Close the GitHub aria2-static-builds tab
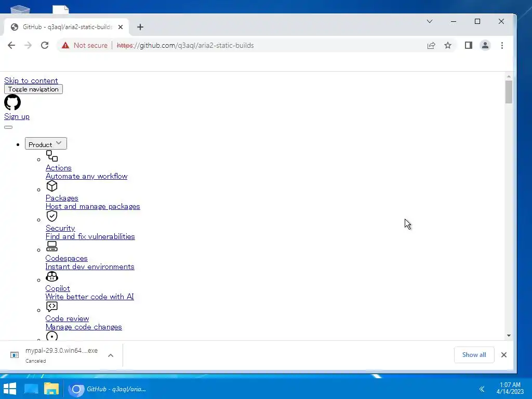The image size is (532, 399). pyautogui.click(x=121, y=27)
